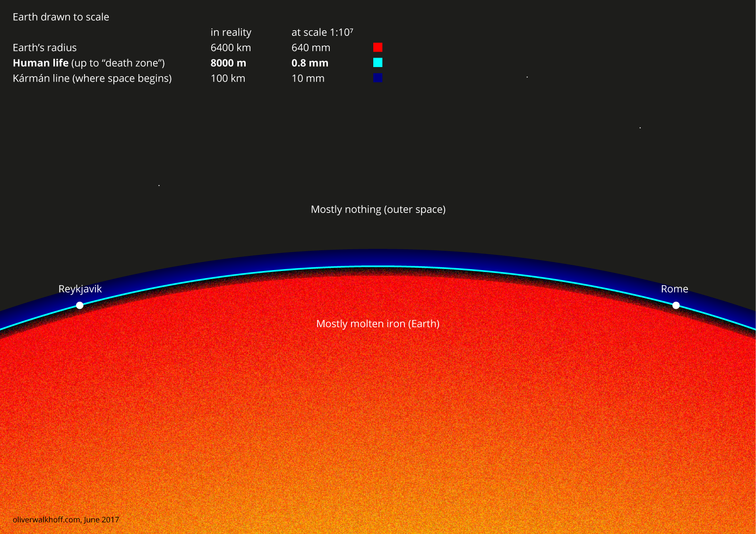This screenshot has height=534, width=756.
Task: Click the oliverwalkhoff.com credit text
Action: coord(66,519)
